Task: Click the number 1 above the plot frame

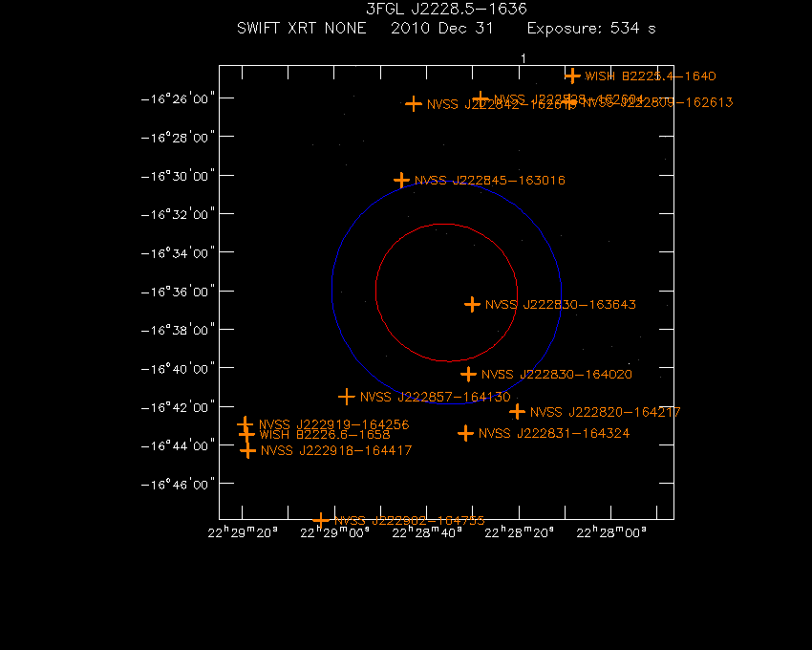Action: (524, 58)
